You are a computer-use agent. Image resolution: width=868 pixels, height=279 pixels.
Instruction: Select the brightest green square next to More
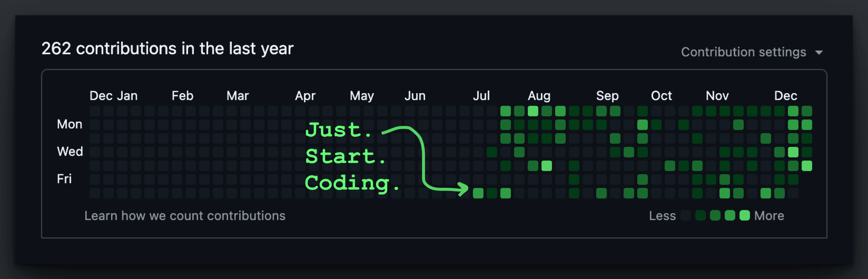745,216
